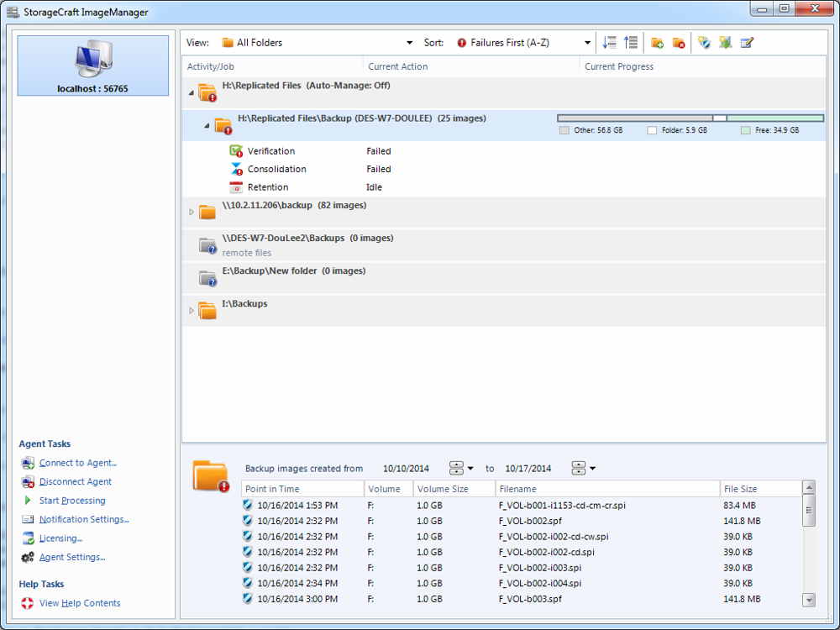Open the date picker beside 10/17/2014
840x630 pixels.
584,468
